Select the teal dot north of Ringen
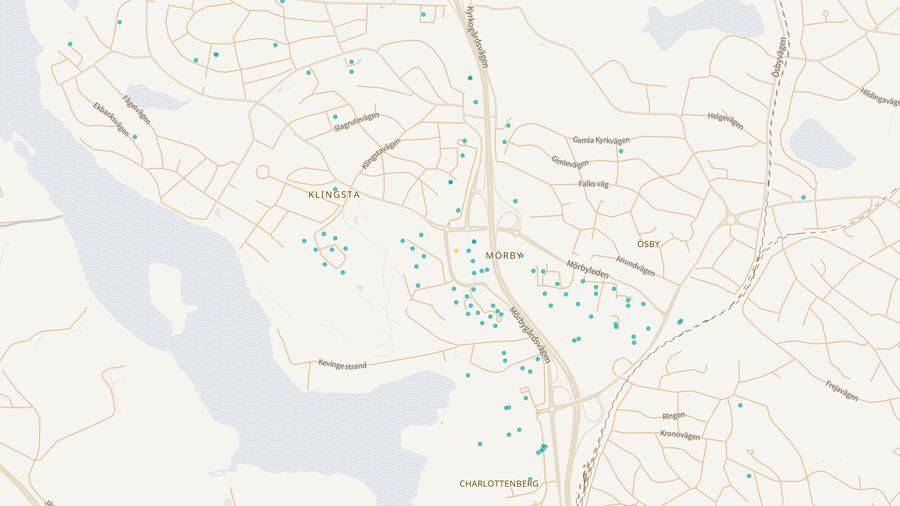 pos(740,405)
